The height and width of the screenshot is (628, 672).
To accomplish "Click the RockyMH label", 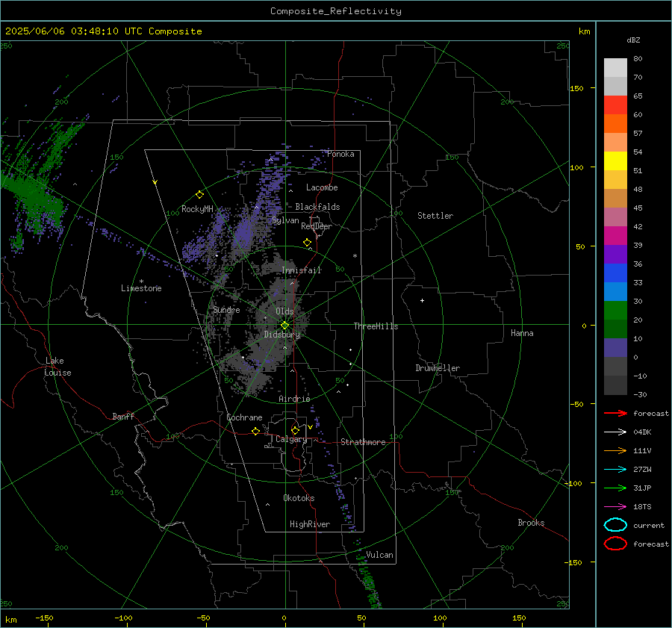I will point(197,209).
